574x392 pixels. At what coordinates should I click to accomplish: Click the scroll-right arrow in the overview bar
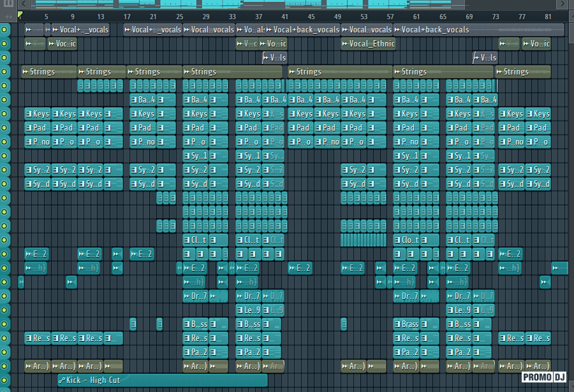(563, 4)
